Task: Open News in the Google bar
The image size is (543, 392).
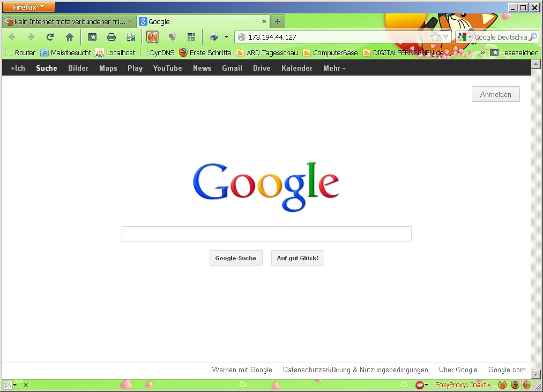Action: point(202,68)
